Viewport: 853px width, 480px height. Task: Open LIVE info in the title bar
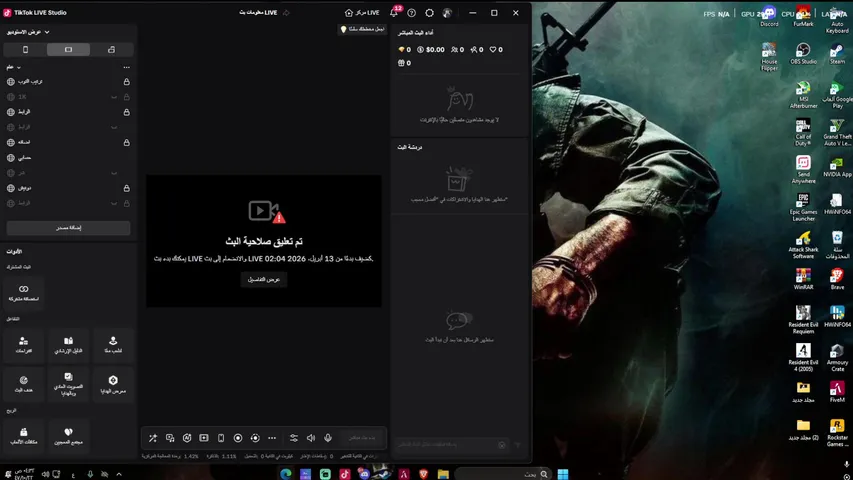tap(259, 13)
